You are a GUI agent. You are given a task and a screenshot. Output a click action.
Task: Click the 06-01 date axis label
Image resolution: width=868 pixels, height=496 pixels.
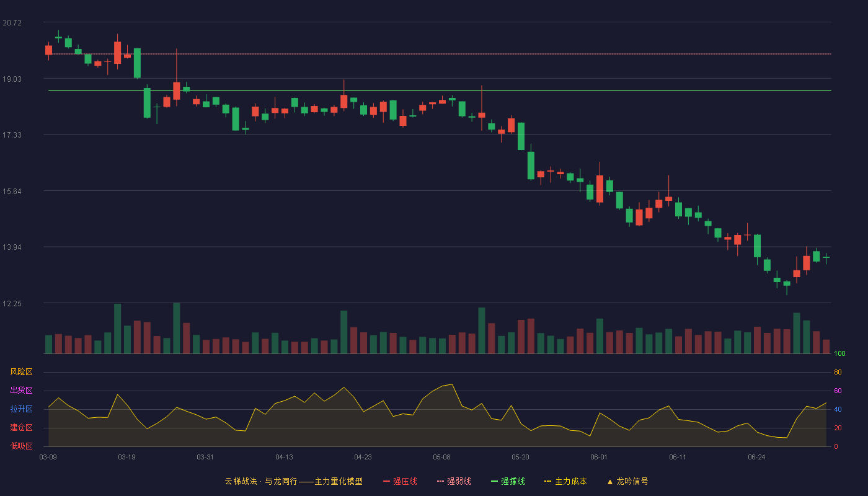tap(599, 457)
